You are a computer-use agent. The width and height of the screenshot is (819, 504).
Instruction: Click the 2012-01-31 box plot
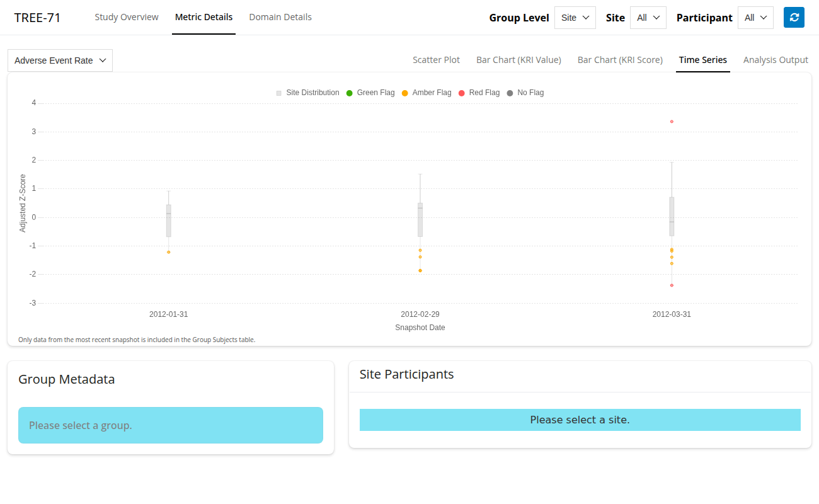point(169,220)
